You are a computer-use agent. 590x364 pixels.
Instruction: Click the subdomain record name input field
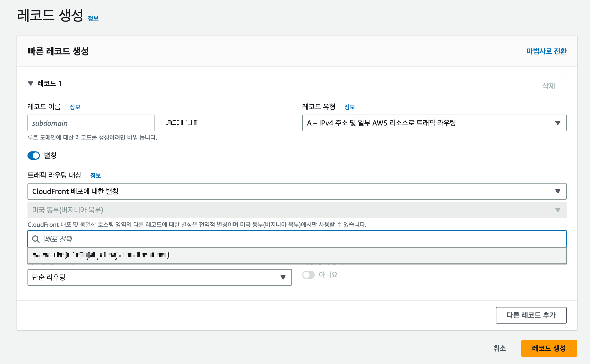pos(91,123)
